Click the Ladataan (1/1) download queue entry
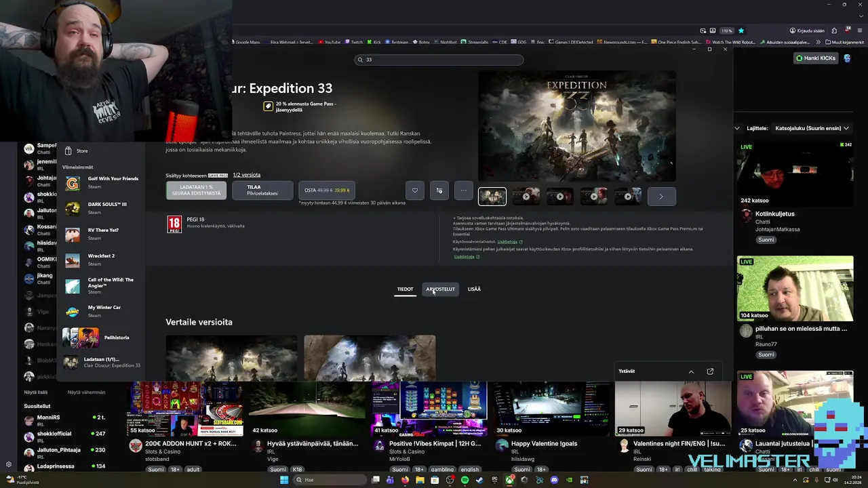Screen dimensions: 868x488 tap(102, 363)
